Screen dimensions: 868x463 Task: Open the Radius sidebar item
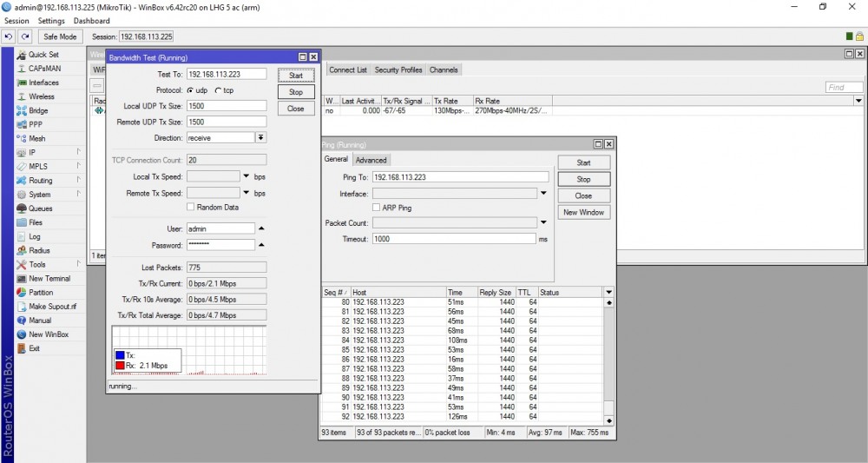click(39, 250)
